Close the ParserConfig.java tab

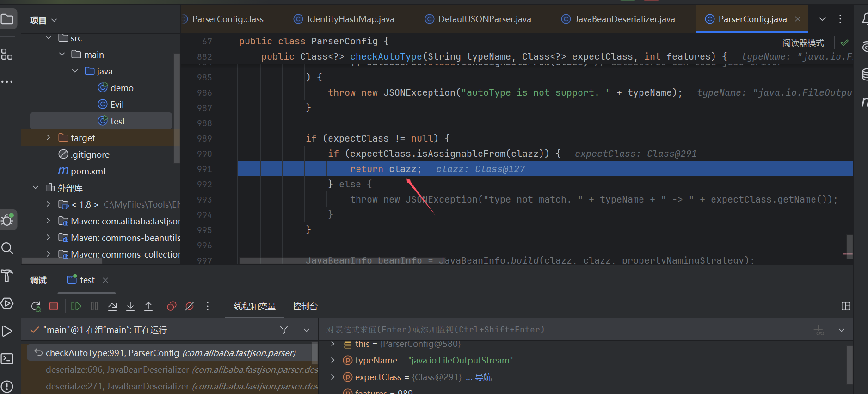pyautogui.click(x=798, y=19)
